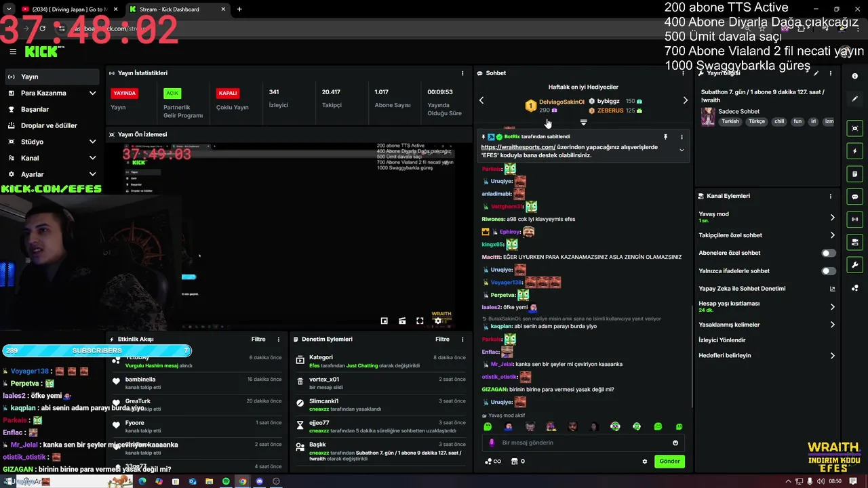
Task: Toggle the lightning activity feed icon in right sidebar
Action: point(855,151)
